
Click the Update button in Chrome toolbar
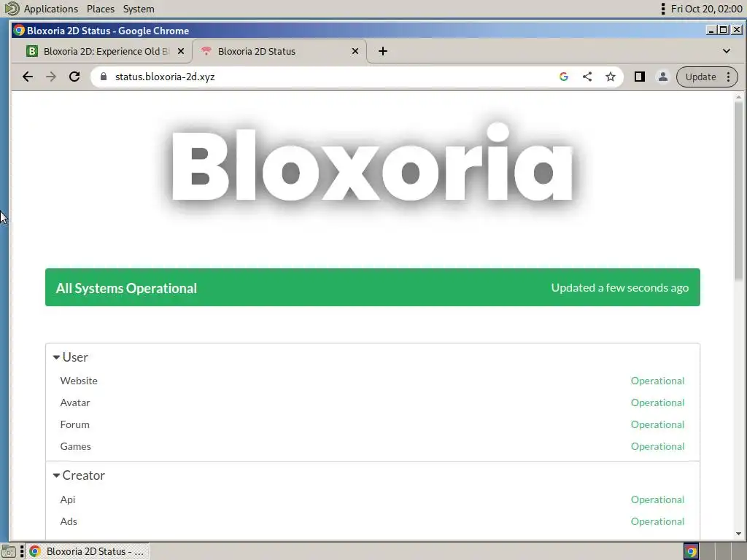pos(701,77)
